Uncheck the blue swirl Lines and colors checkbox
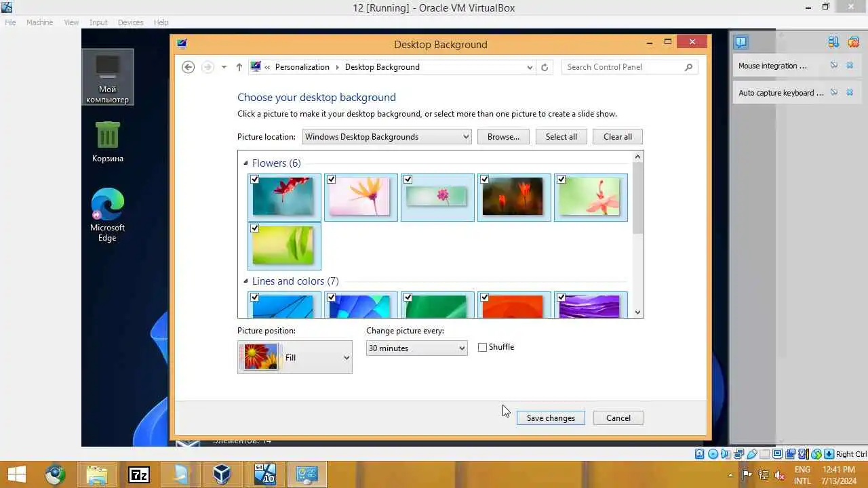The image size is (868, 488). (x=331, y=297)
